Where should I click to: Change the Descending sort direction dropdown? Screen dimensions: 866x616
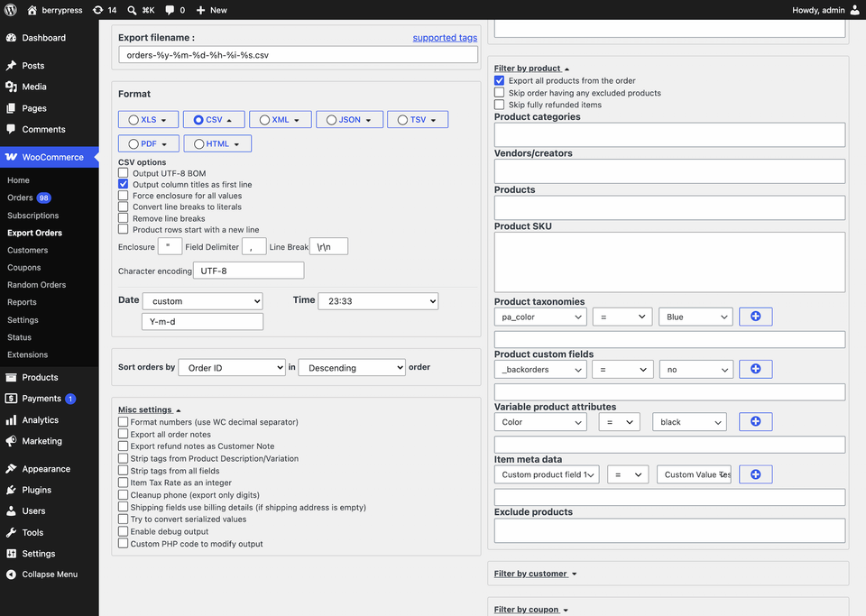352,368
